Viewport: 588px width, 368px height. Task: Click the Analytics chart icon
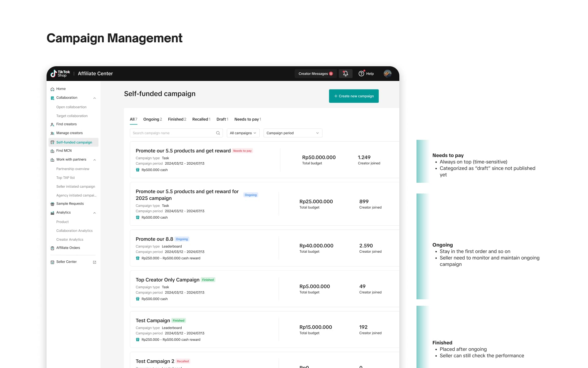coord(52,213)
